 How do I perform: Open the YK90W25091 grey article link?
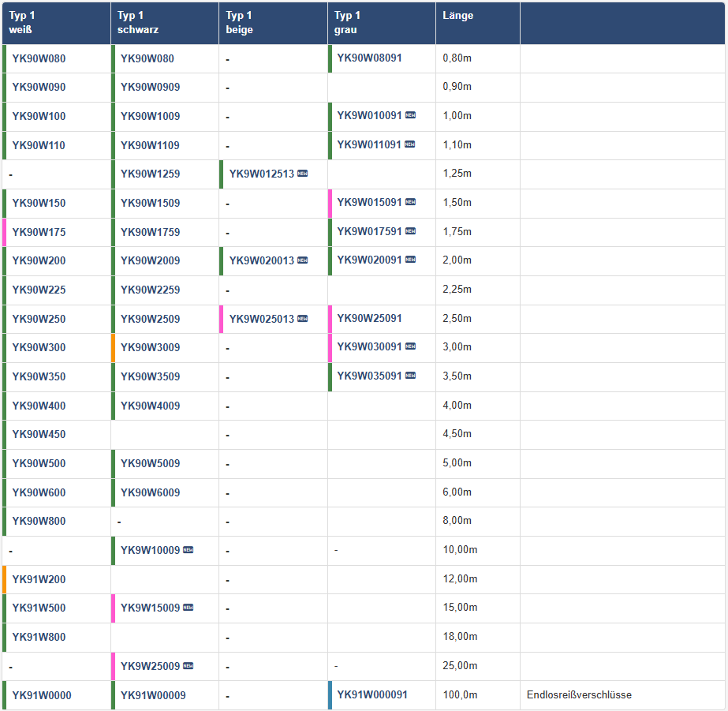pos(369,318)
